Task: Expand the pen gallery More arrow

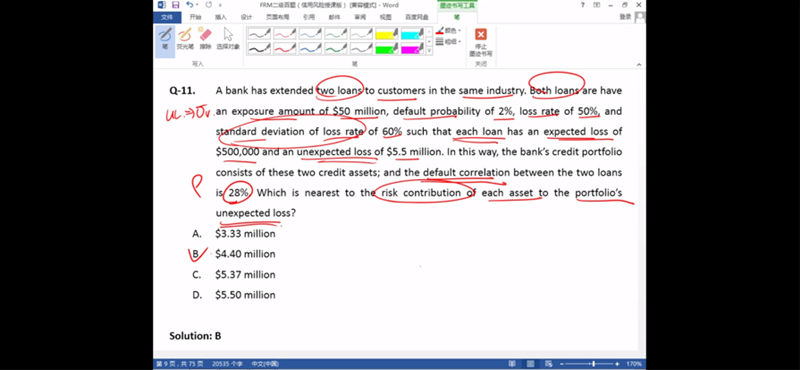Action: (x=429, y=51)
